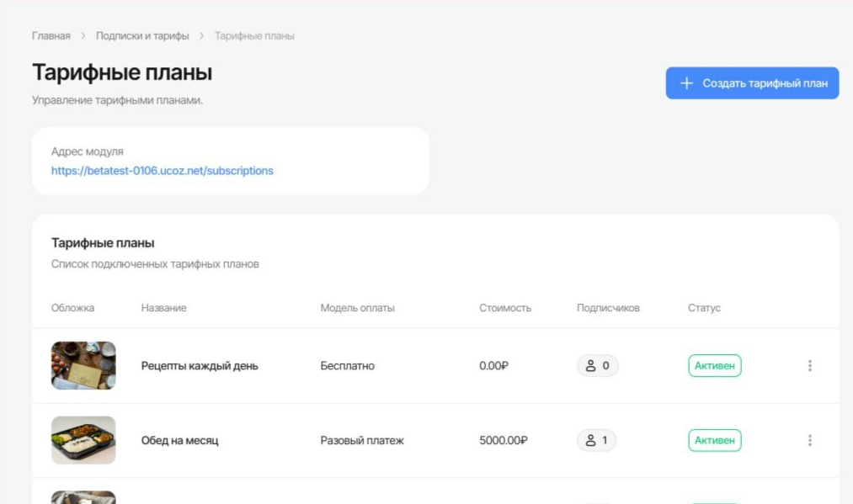Click the Подписчиков column header

pos(608,308)
